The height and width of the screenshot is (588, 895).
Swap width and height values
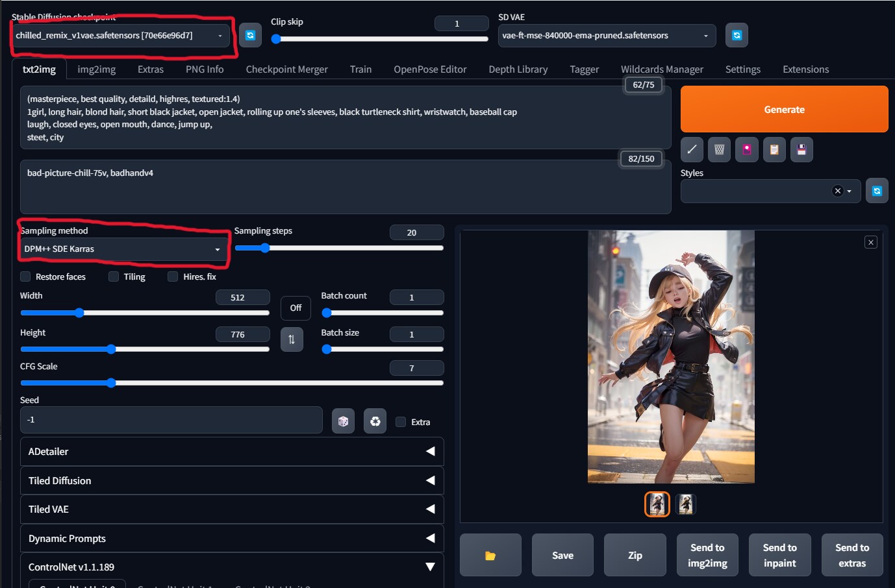pyautogui.click(x=292, y=339)
